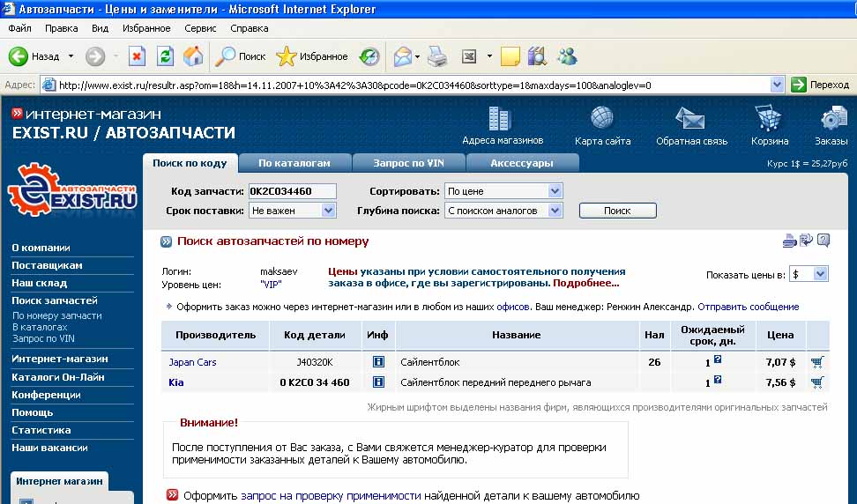Open the Корзина cart icon
Screen dimensions: 857x504
click(770, 120)
